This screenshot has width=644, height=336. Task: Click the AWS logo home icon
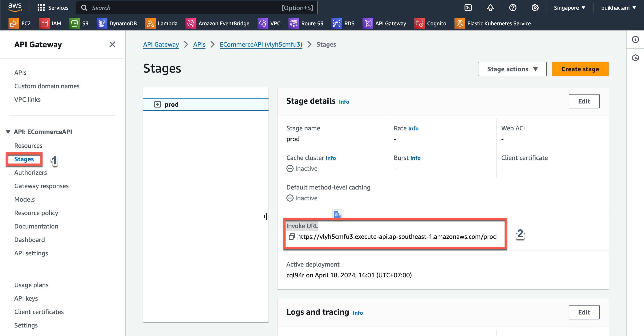coord(15,8)
